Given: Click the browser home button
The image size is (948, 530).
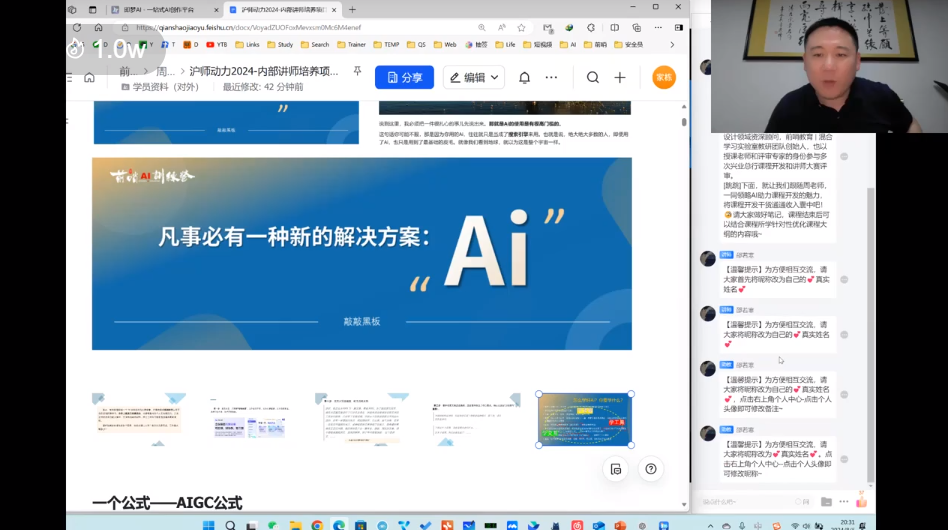Looking at the screenshot, I should (99, 28).
